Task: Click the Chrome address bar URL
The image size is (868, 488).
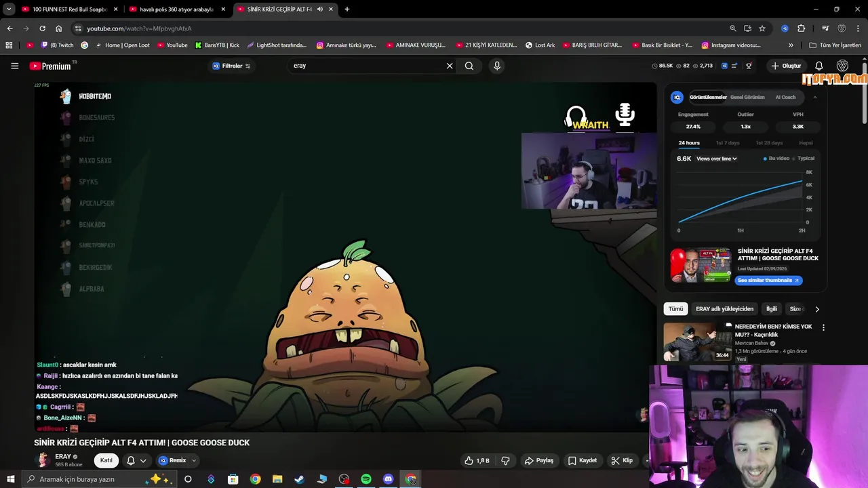Action: point(139,28)
